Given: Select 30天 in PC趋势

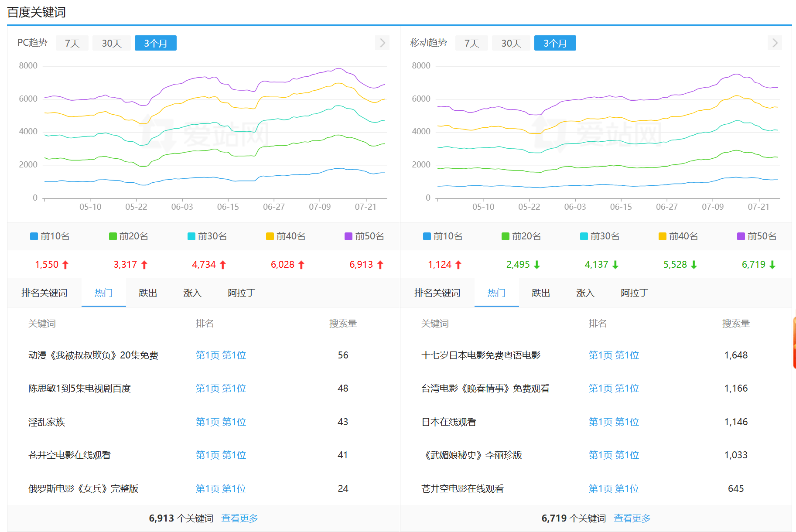Looking at the screenshot, I should tap(112, 43).
